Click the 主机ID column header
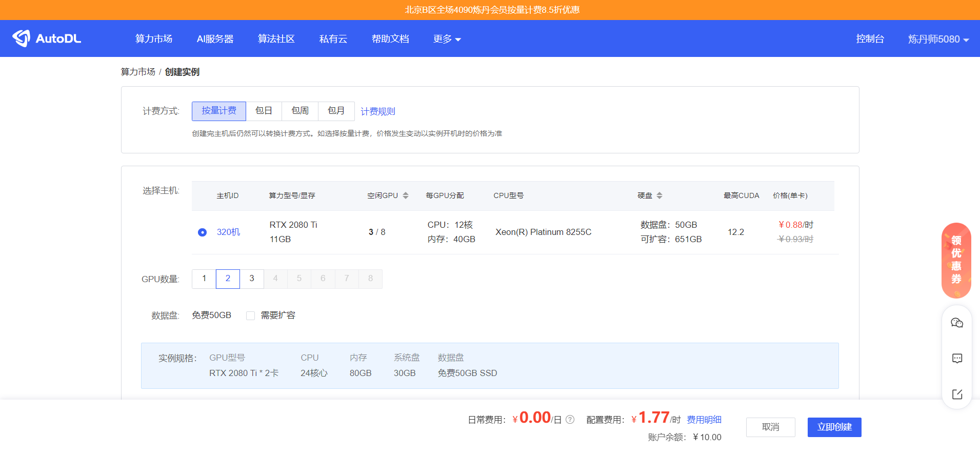Image resolution: width=980 pixels, height=454 pixels. coord(228,195)
